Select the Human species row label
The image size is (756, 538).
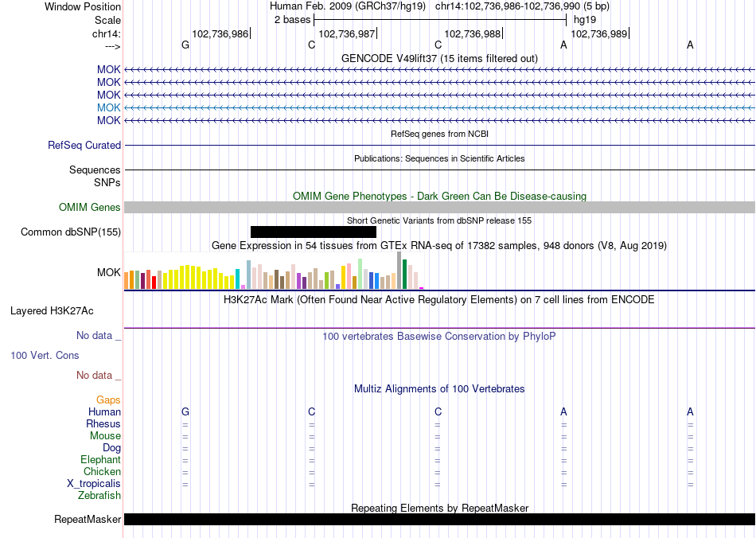point(104,411)
